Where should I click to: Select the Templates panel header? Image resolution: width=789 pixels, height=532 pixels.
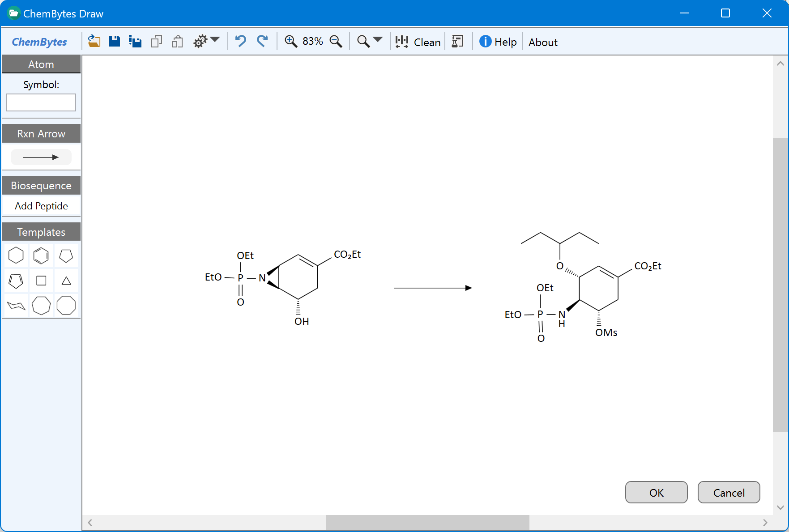pos(41,232)
